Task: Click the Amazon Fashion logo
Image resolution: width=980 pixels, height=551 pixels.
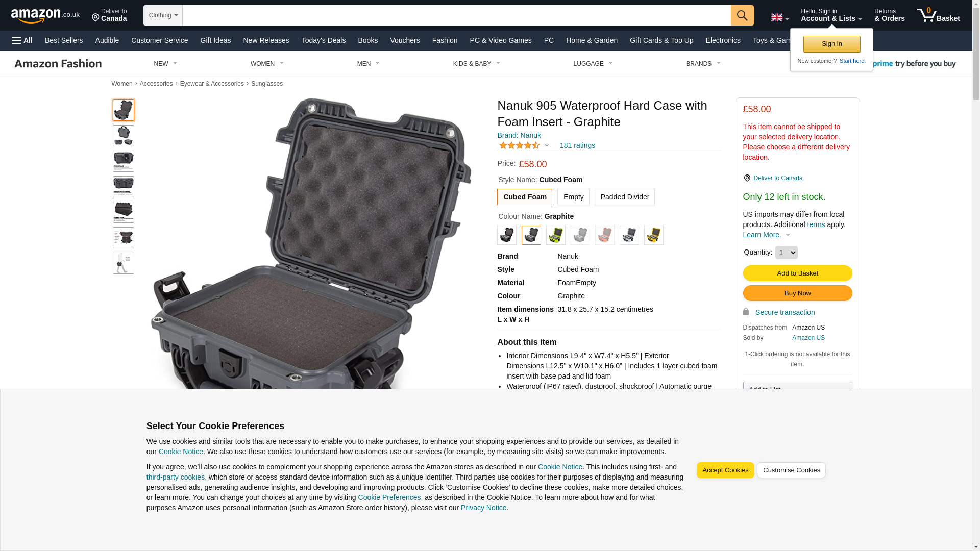Action: (58, 64)
